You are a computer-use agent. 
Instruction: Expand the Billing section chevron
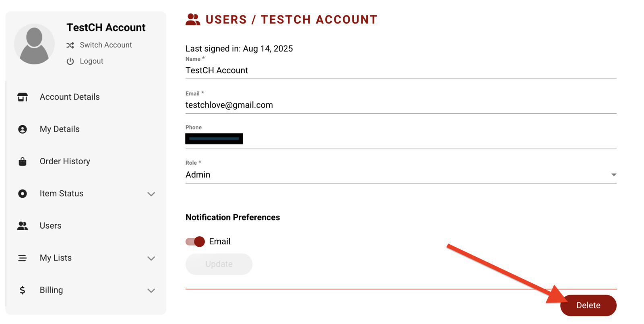(x=151, y=291)
